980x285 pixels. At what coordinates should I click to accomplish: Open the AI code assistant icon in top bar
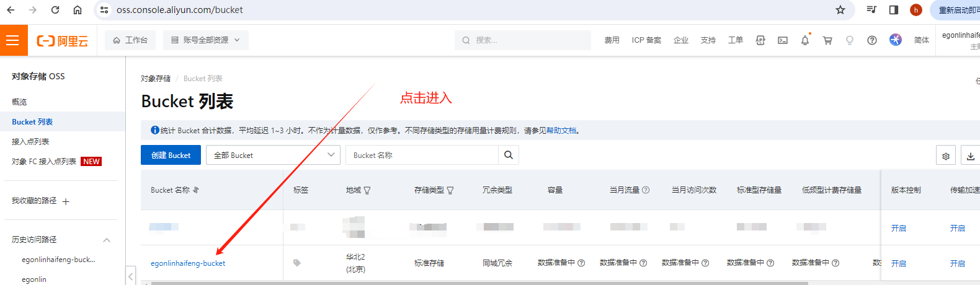click(x=760, y=40)
